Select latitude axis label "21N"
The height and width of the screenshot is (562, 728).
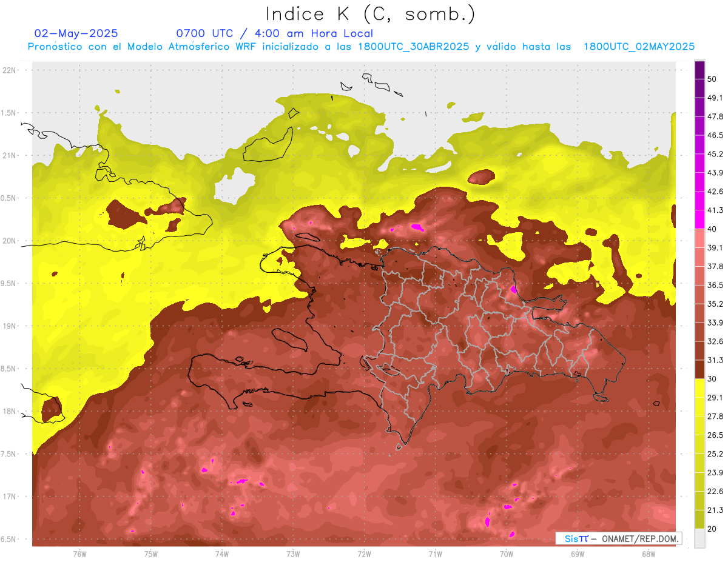(x=9, y=155)
